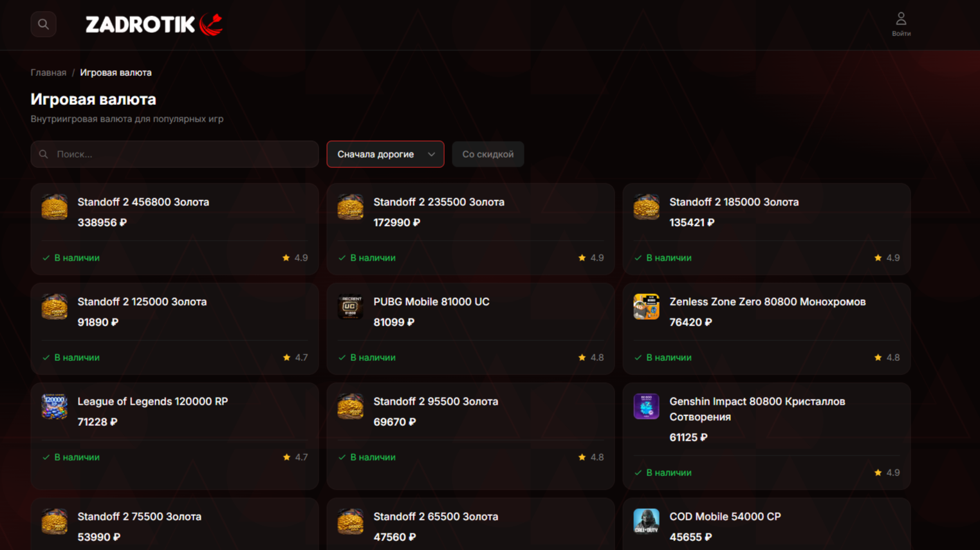This screenshot has width=980, height=550.
Task: Click the star rating on Standoff 2 125000 card
Action: [x=295, y=358]
